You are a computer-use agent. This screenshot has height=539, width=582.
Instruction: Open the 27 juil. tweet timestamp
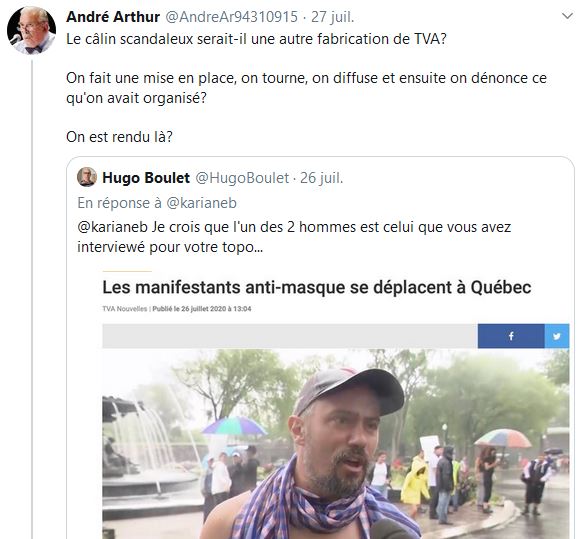[x=332, y=17]
